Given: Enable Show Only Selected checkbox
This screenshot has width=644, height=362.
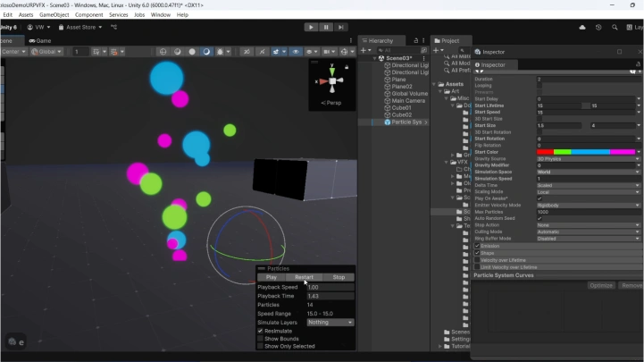Looking at the screenshot, I should click(x=260, y=346).
